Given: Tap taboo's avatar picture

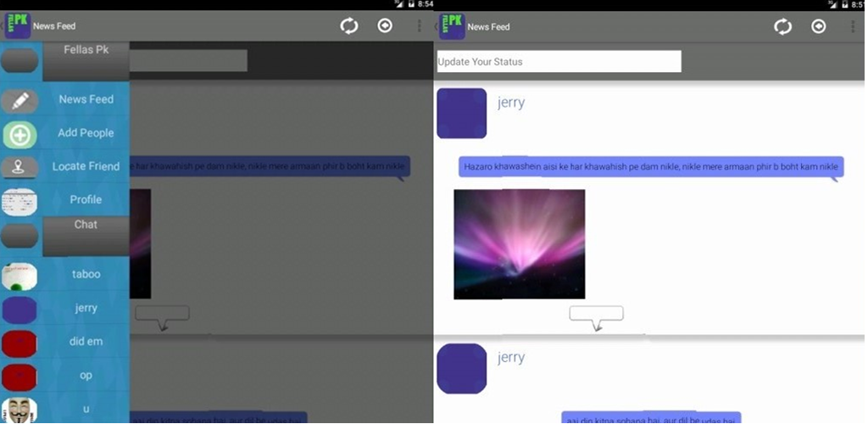Looking at the screenshot, I should pos(19,276).
